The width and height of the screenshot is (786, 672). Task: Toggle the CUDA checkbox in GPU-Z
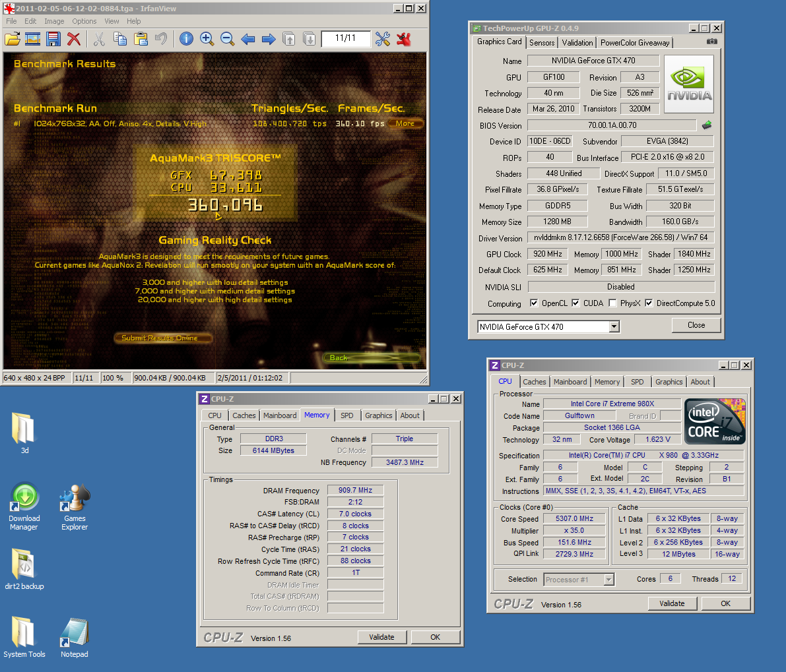[x=575, y=303]
